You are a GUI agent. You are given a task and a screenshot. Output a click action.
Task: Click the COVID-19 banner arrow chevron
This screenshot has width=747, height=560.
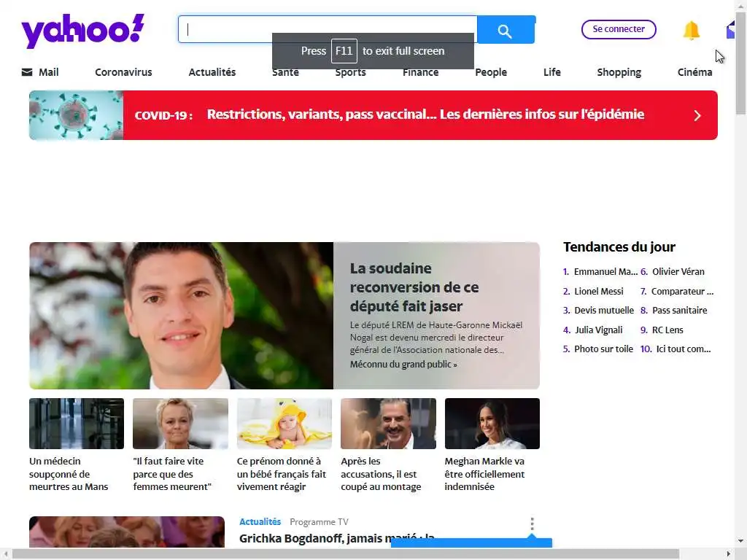point(697,116)
